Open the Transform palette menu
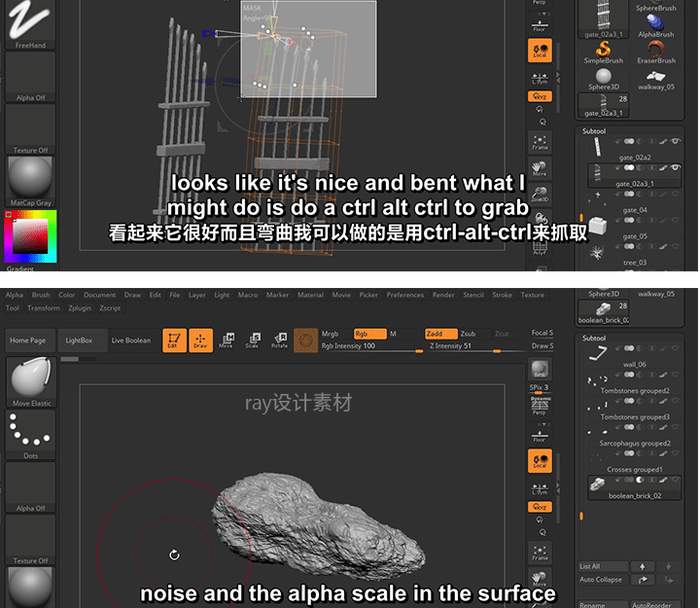The height and width of the screenshot is (608, 700). pyautogui.click(x=44, y=307)
